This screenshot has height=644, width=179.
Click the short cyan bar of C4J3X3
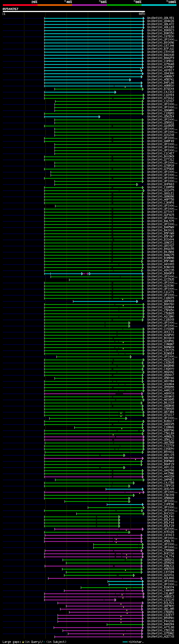[80, 92]
